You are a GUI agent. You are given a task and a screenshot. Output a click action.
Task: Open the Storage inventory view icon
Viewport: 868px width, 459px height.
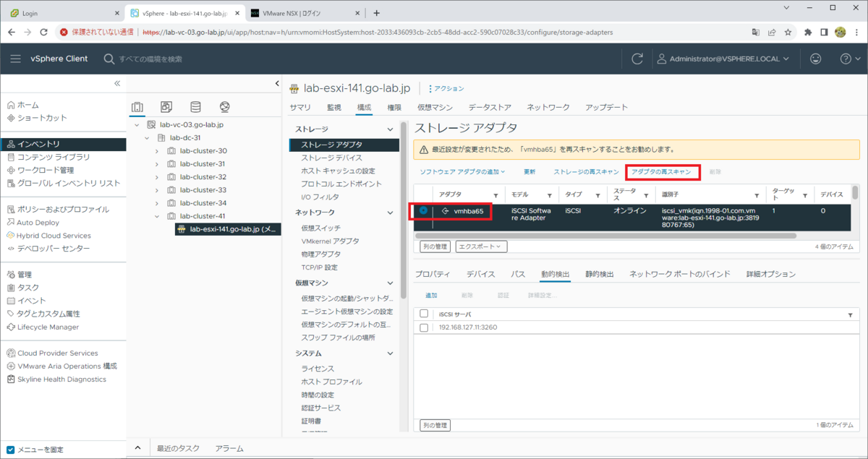pyautogui.click(x=194, y=106)
